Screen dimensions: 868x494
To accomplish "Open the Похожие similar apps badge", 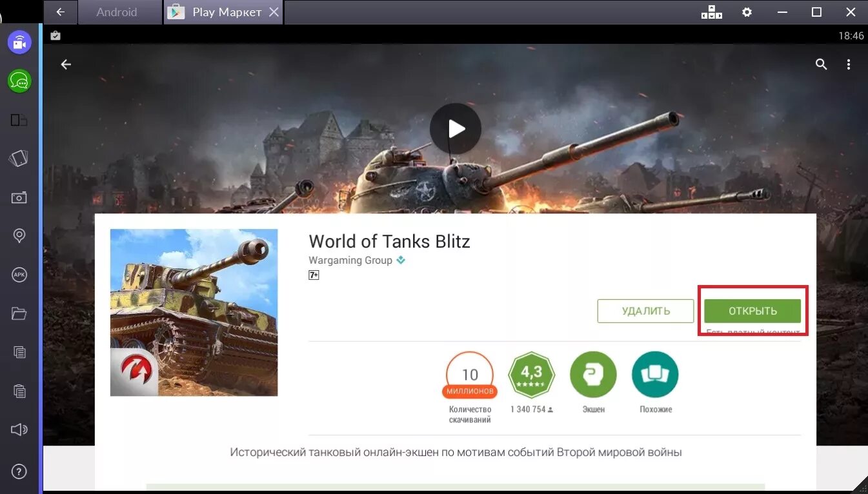I will pos(656,375).
